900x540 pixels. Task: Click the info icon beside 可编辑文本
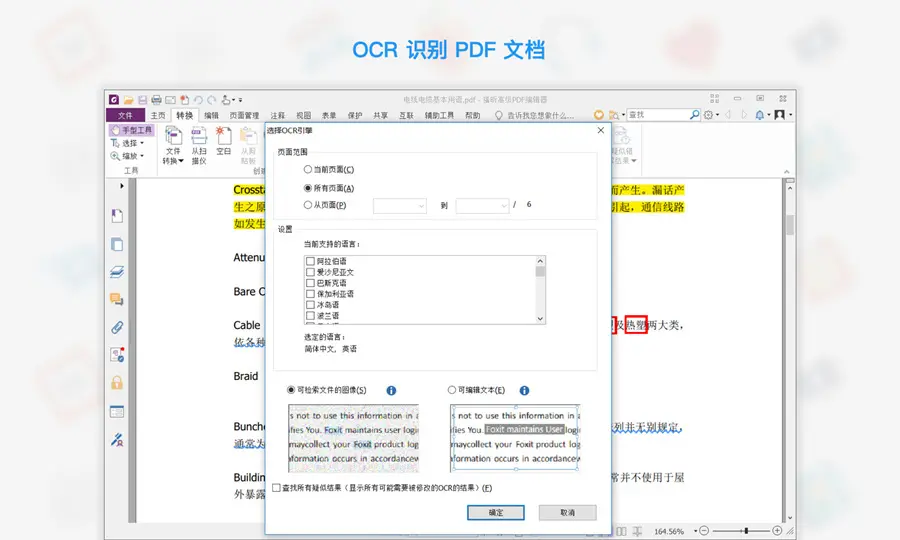(524, 390)
